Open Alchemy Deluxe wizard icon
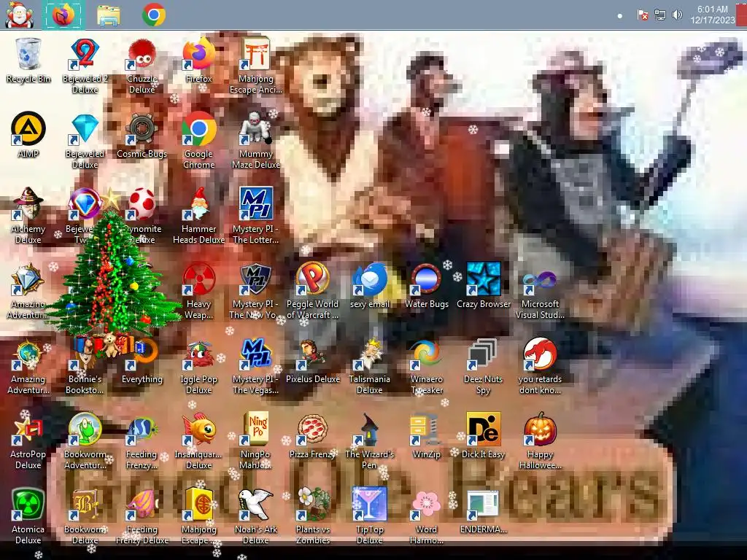 point(28,215)
